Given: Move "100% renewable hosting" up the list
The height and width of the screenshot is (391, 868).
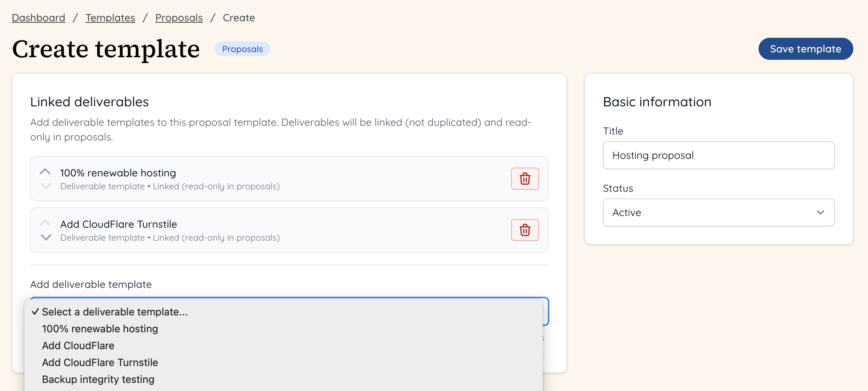Looking at the screenshot, I should (45, 171).
